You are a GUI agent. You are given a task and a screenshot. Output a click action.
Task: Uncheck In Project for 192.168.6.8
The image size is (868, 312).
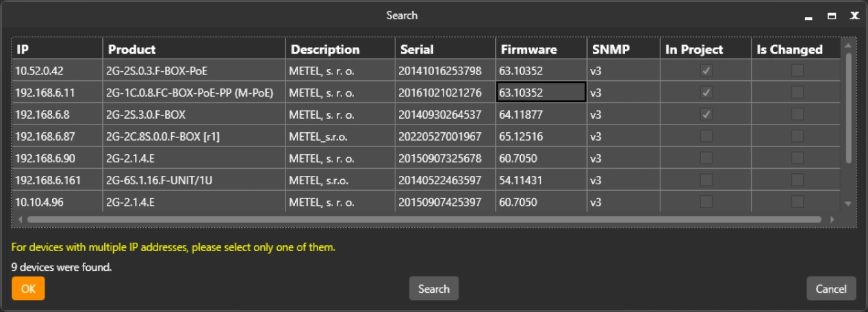tap(706, 114)
